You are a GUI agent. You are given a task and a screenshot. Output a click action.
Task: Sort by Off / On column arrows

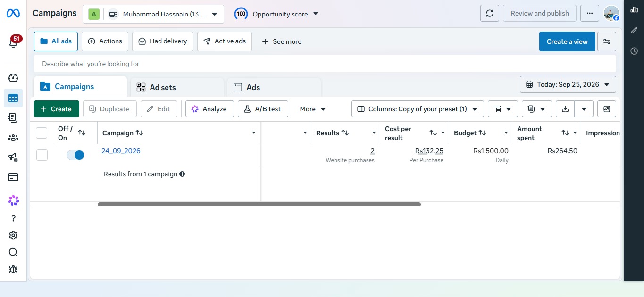82,133
